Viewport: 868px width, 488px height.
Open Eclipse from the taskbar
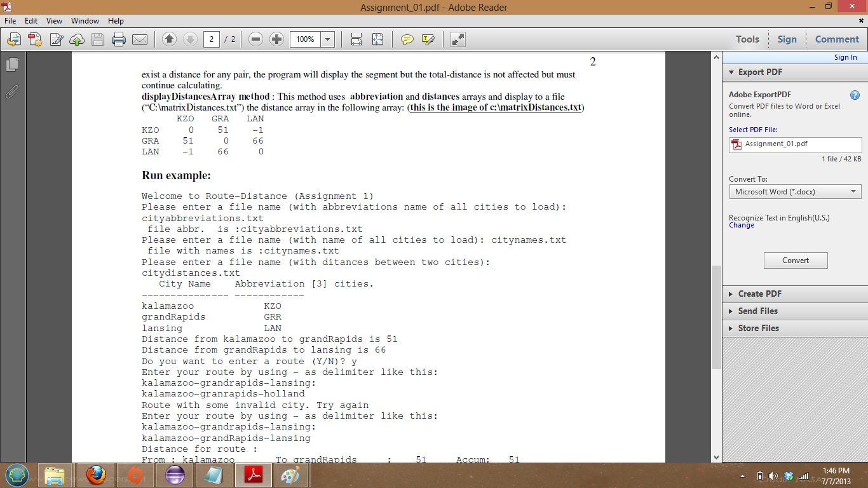click(x=175, y=475)
